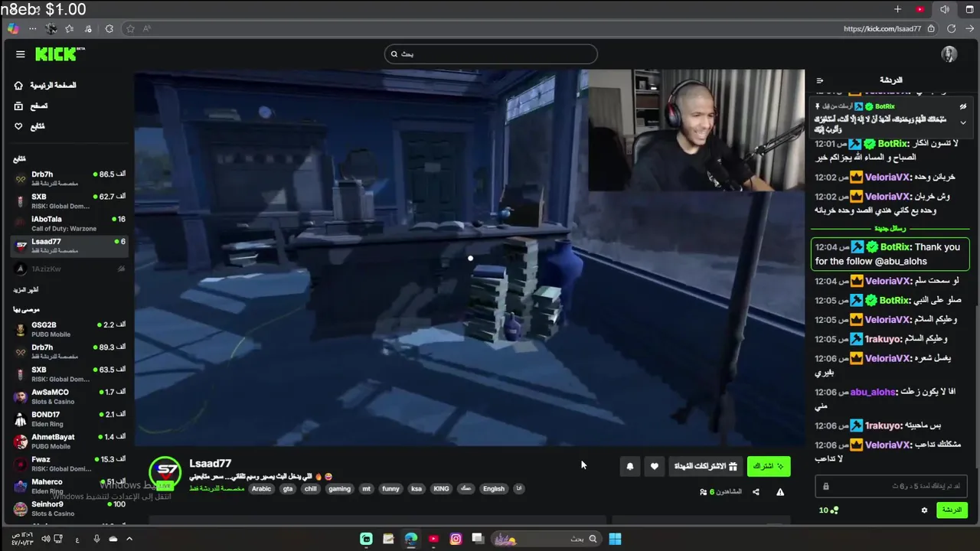The width and height of the screenshot is (980, 551).
Task: Report stream with warning triangle icon
Action: pyautogui.click(x=780, y=492)
